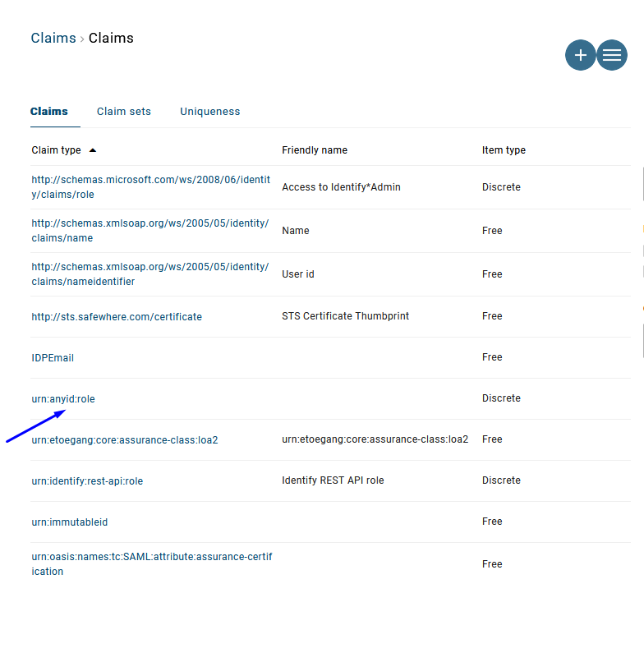Viewport: 644px width, 662px height.
Task: Click the Friendly name column header
Action: [315, 150]
